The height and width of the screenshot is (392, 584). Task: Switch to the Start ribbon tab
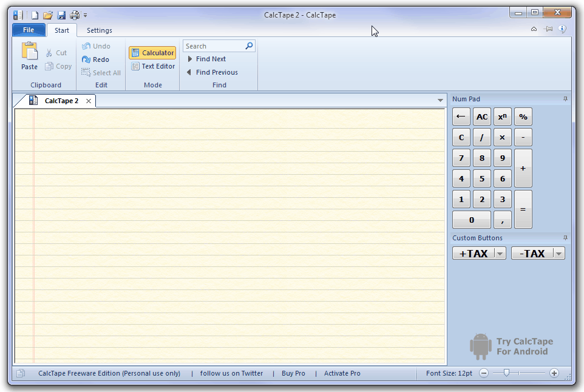click(x=62, y=30)
